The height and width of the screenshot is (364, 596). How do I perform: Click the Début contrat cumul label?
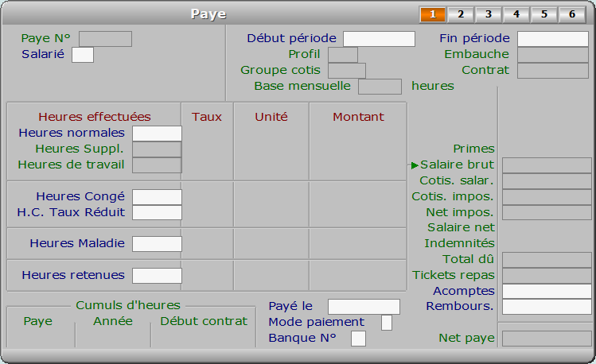tap(204, 321)
